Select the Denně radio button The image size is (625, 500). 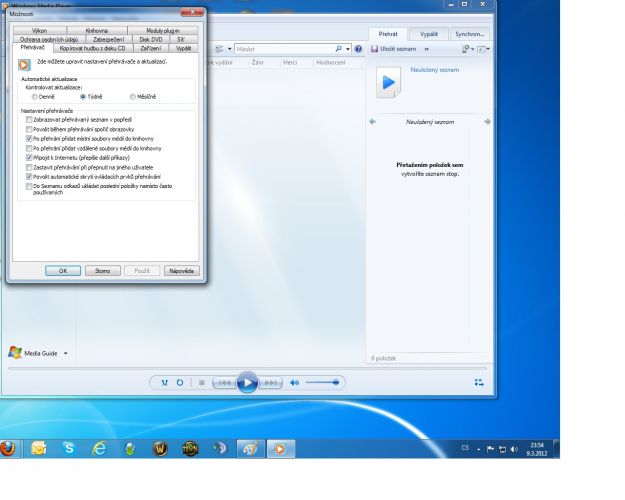35,97
